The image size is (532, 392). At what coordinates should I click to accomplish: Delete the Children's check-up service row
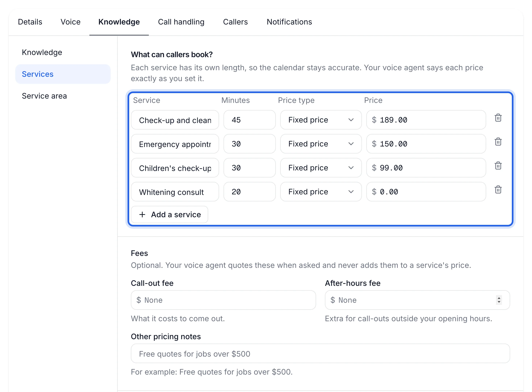(498, 166)
